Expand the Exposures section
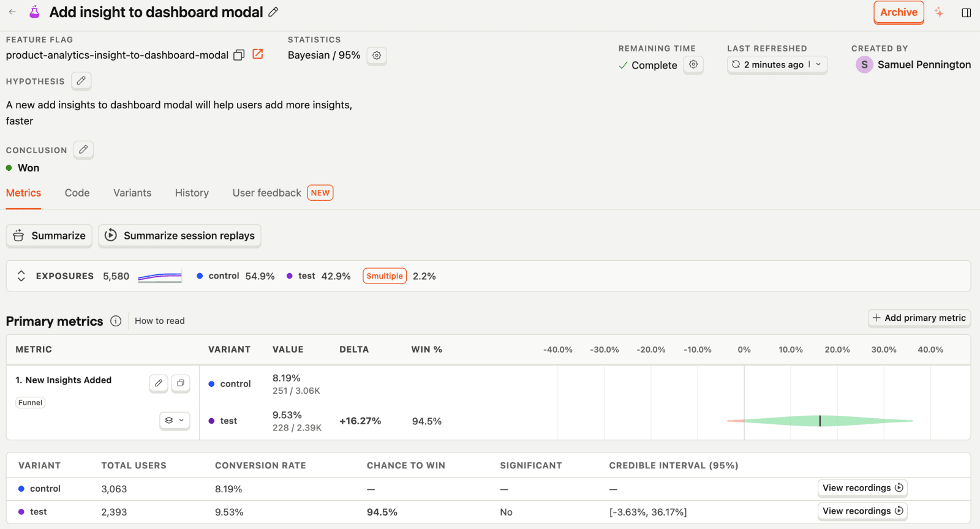The height and width of the screenshot is (529, 980). (x=21, y=276)
